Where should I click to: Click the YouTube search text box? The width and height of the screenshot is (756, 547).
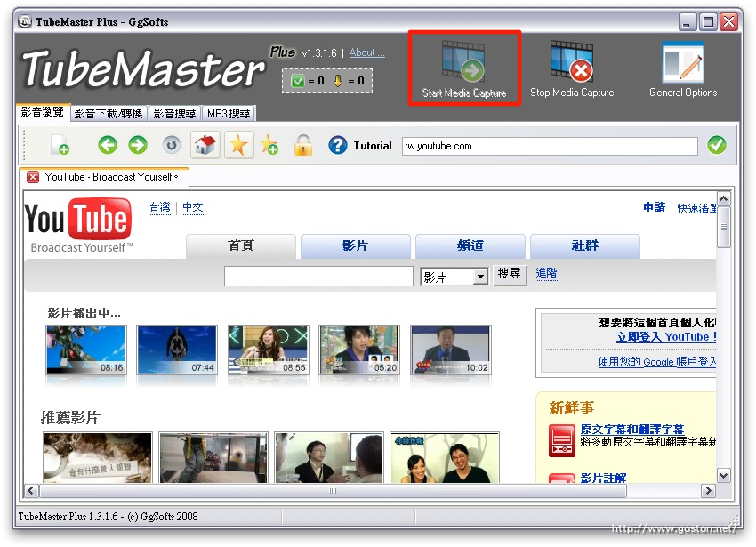(318, 277)
